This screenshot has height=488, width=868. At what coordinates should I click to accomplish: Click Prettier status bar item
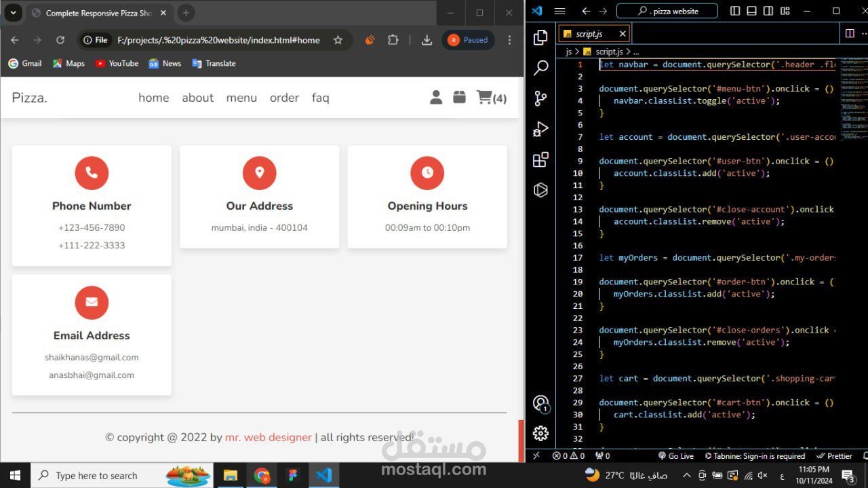pyautogui.click(x=835, y=456)
